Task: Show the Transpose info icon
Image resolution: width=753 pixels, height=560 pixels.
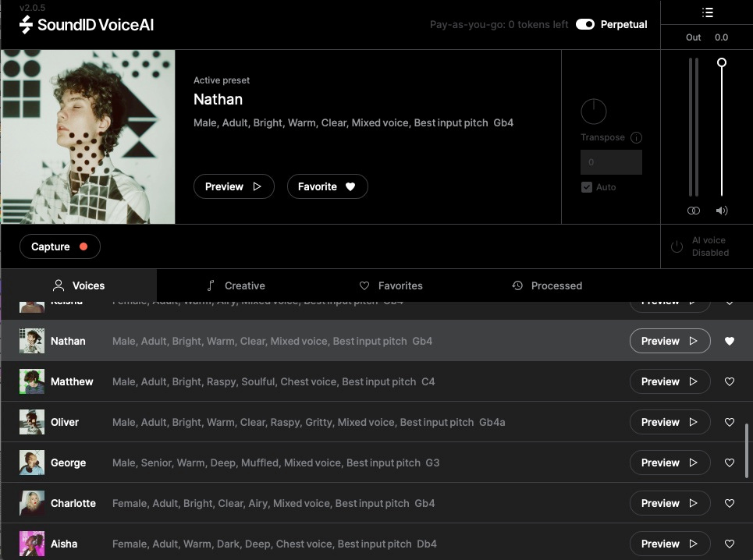Action: coord(636,138)
